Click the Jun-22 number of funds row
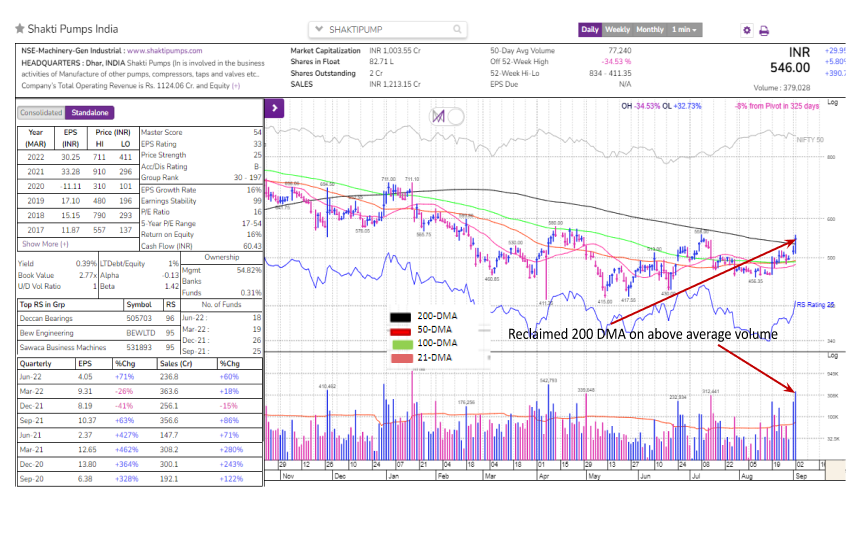This screenshot has height=540, width=860. (222, 318)
